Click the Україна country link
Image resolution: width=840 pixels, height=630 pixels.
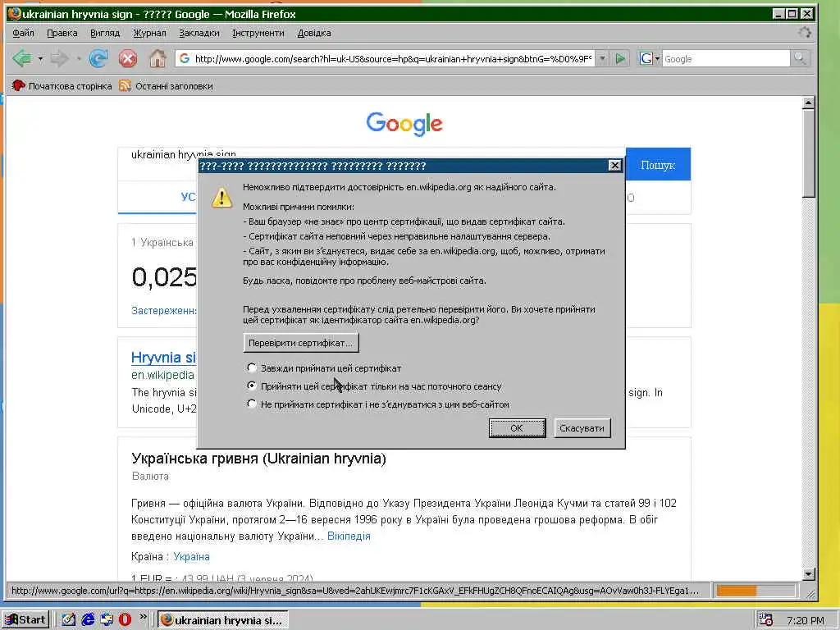coord(191,556)
